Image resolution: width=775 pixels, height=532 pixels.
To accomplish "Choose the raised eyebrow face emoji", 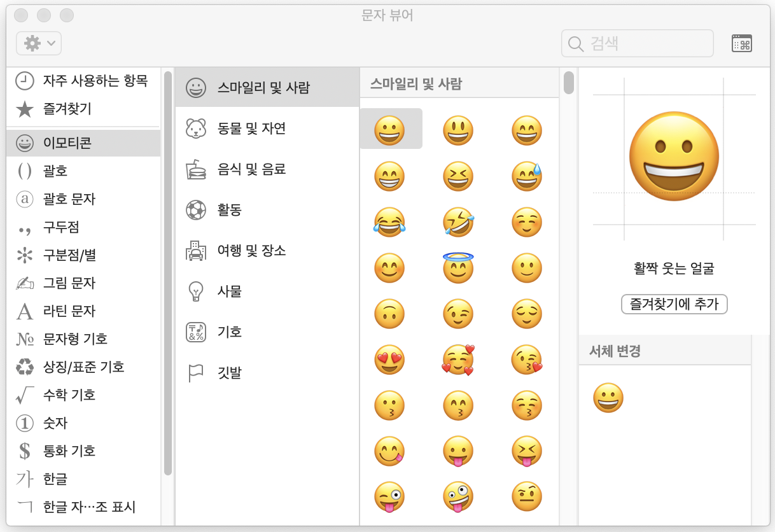I will click(x=527, y=497).
